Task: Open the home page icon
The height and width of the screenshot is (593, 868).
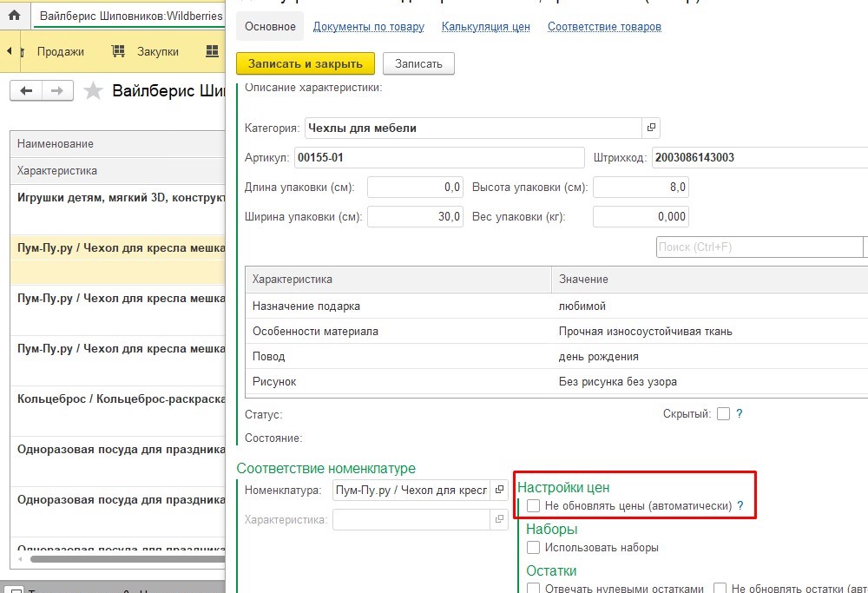Action: (x=15, y=16)
